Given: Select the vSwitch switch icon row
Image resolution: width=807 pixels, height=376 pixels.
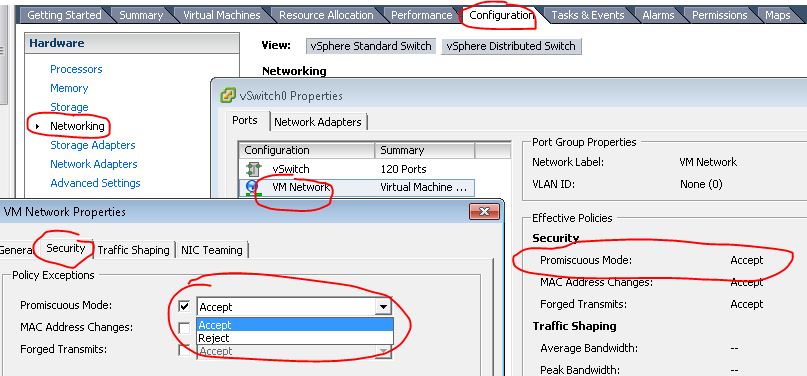Looking at the screenshot, I should pyautogui.click(x=254, y=169).
